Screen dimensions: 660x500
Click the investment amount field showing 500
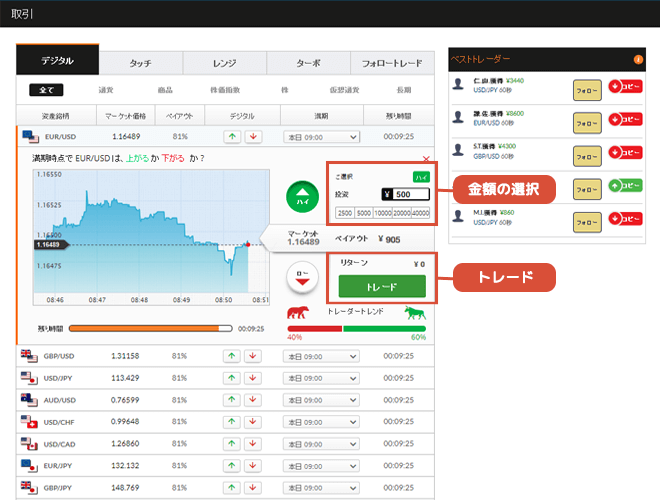point(406,194)
